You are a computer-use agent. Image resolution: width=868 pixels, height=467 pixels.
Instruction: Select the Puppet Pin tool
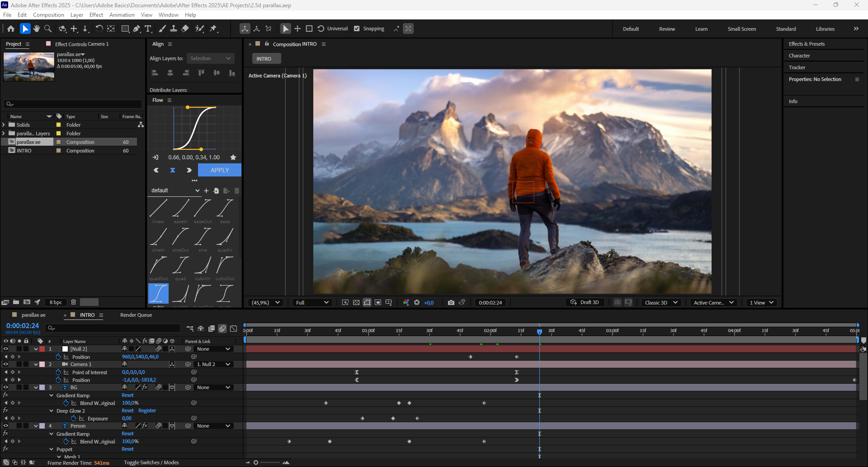point(213,29)
